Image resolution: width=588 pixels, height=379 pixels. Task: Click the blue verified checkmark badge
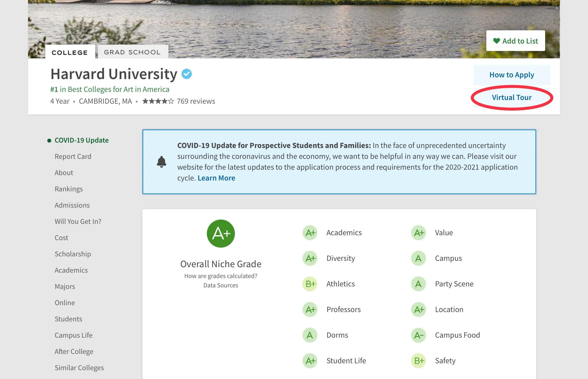pyautogui.click(x=187, y=74)
